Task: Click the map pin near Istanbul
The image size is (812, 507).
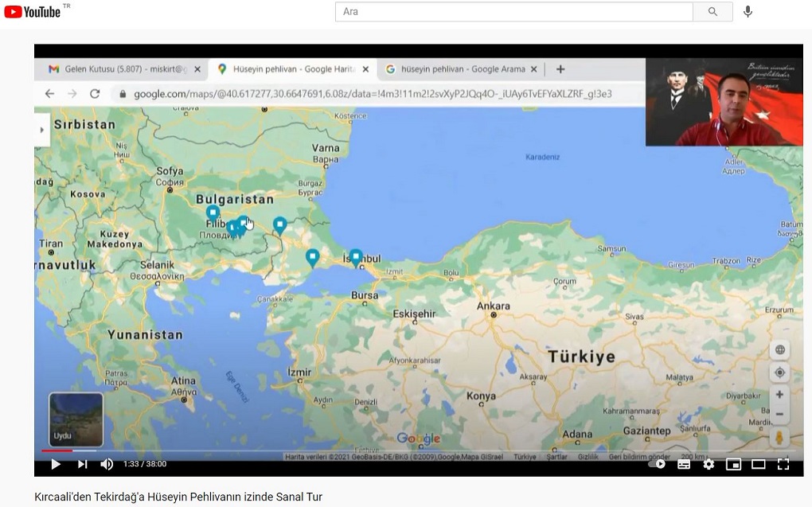Action: [x=356, y=257]
